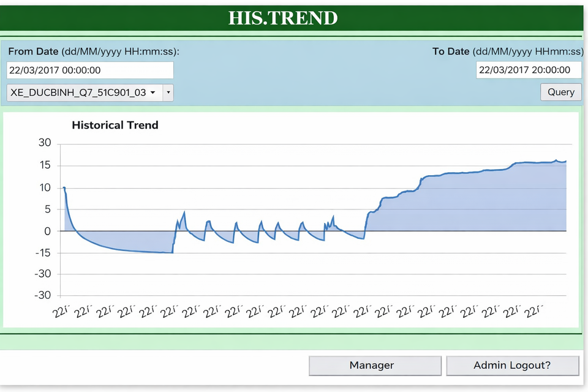Select the To Date label text

[x=508, y=51]
